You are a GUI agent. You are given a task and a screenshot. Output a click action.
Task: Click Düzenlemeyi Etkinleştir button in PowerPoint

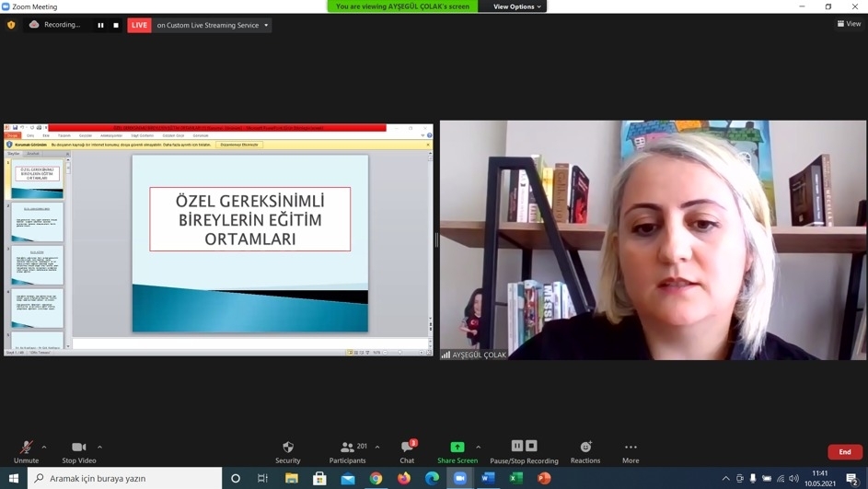tap(239, 145)
